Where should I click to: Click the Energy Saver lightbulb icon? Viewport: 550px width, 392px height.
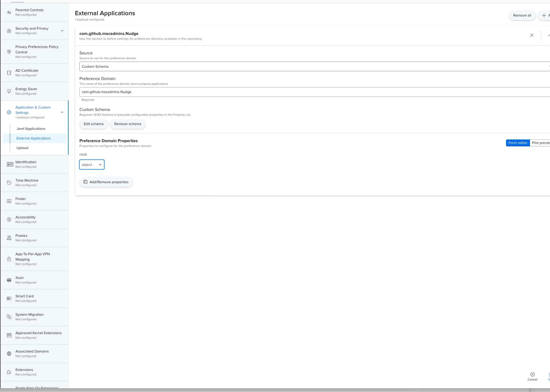(9, 91)
